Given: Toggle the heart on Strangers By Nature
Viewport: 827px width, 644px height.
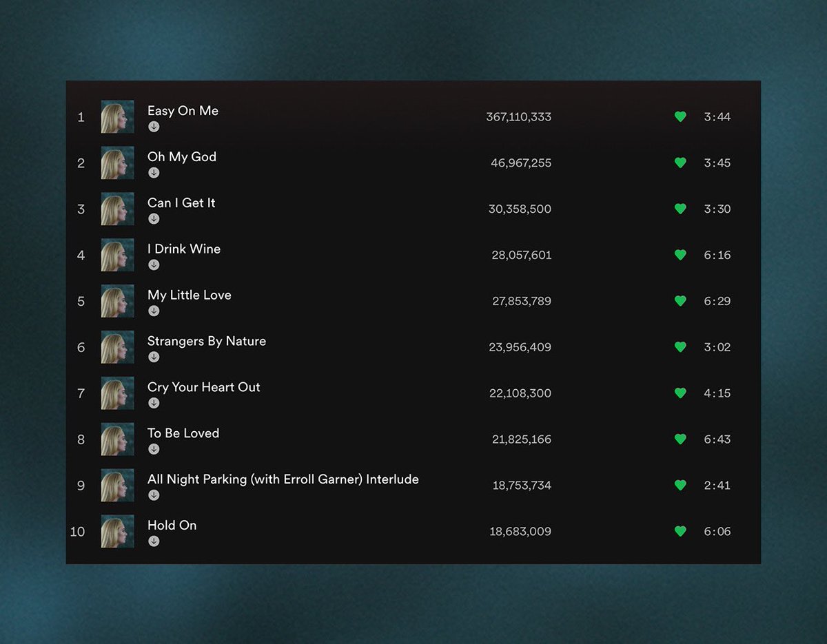Looking at the screenshot, I should 680,347.
